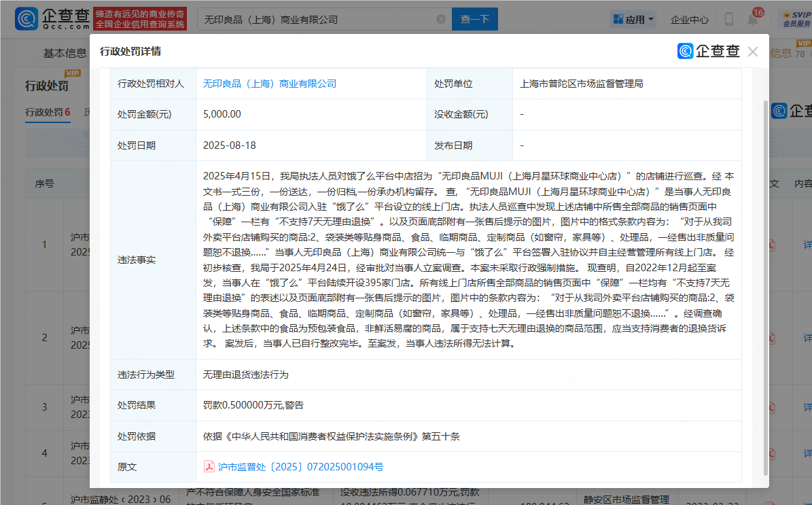Screen dimensions: 812x505
Task: Select the 行政处罚 6 sub-tab
Action: 48,111
